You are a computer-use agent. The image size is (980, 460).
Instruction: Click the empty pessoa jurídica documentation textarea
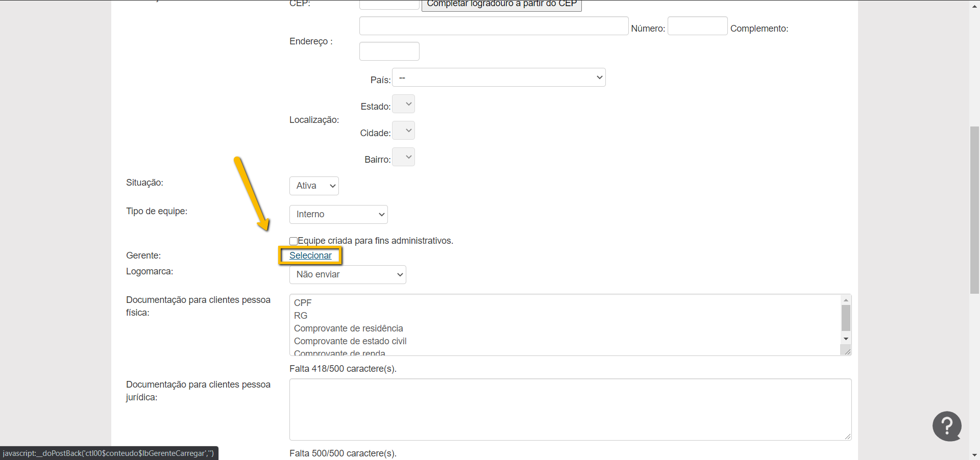(570, 409)
